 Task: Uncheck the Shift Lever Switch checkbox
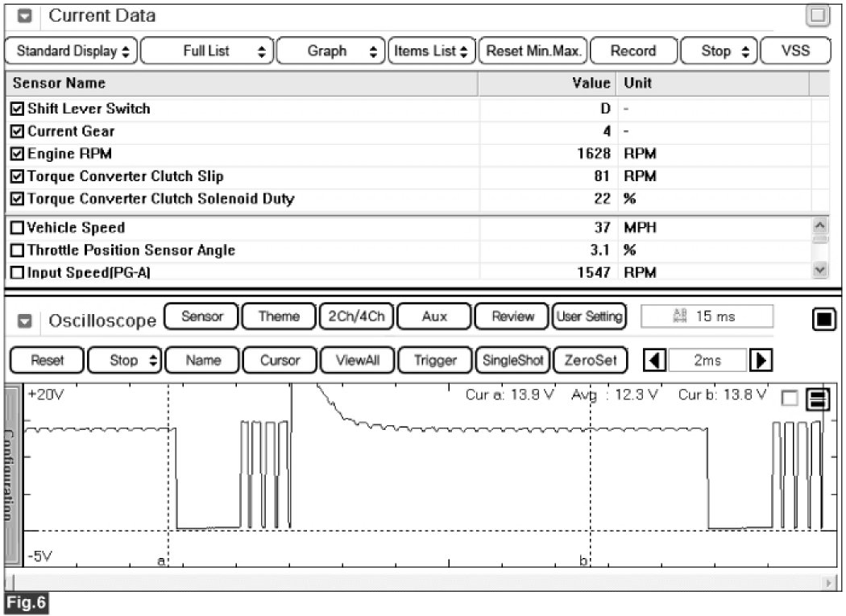coord(18,109)
